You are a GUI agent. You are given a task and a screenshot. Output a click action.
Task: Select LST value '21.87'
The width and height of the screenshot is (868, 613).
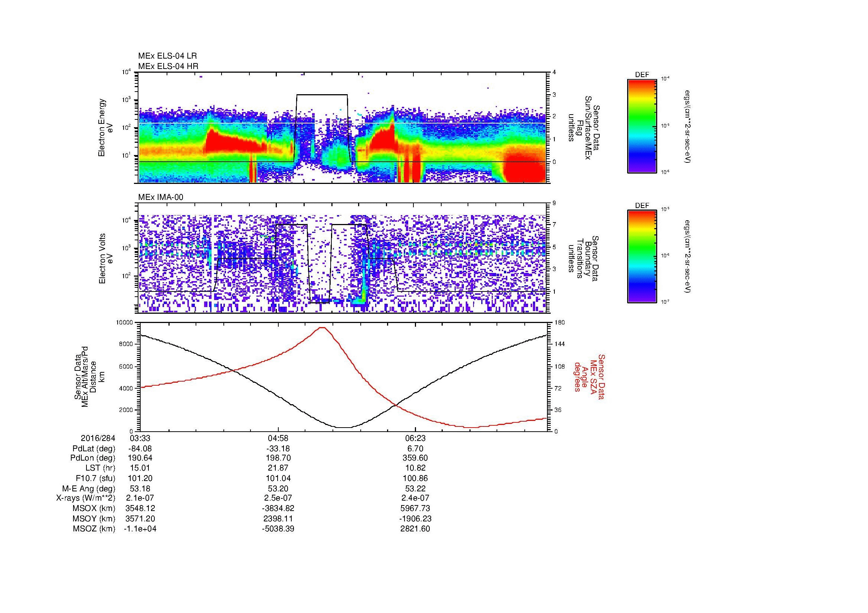(278, 468)
